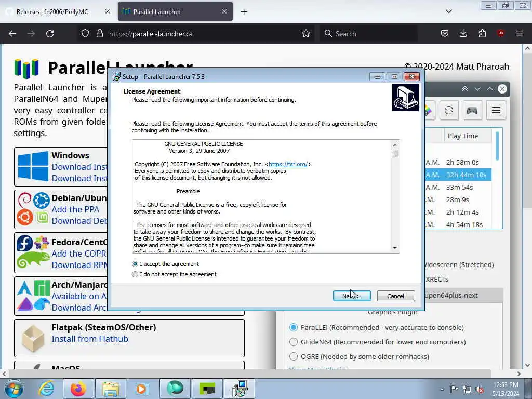Accept the license agreement radio button
Image resolution: width=532 pixels, height=399 pixels.
point(135,264)
